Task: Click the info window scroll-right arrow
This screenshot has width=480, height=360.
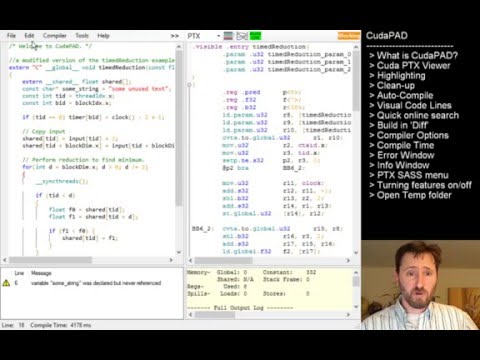Action: point(348,315)
